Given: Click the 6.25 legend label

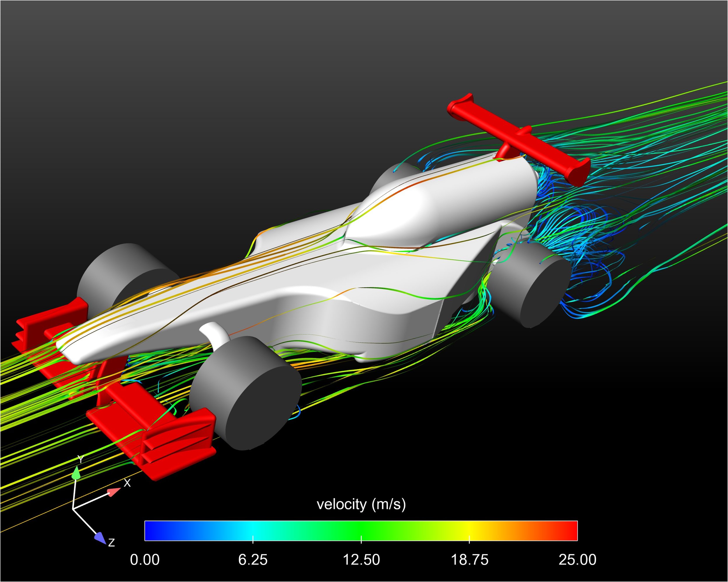Looking at the screenshot, I should click(x=253, y=560).
